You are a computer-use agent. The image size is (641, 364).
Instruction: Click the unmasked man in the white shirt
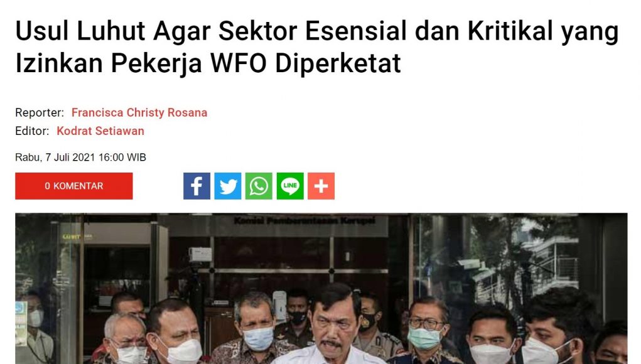click(330, 327)
